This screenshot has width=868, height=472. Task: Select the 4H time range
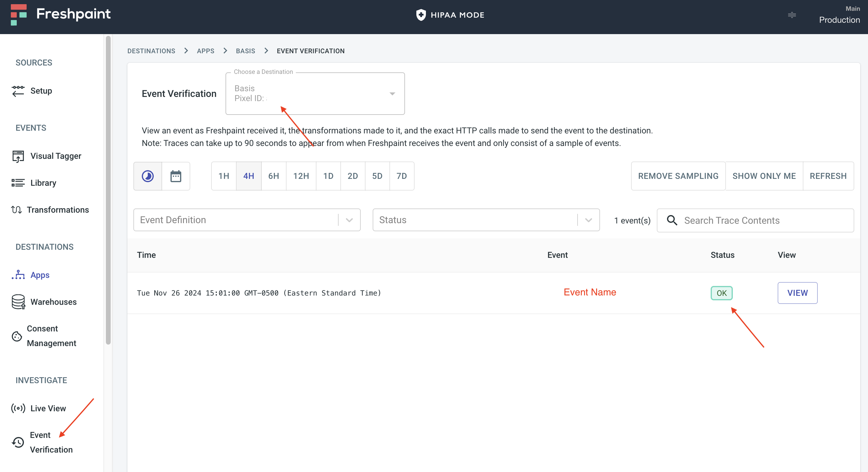pos(249,176)
